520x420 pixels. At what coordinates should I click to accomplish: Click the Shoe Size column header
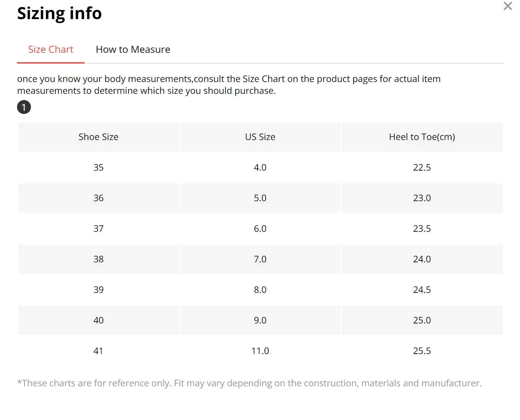coord(98,137)
